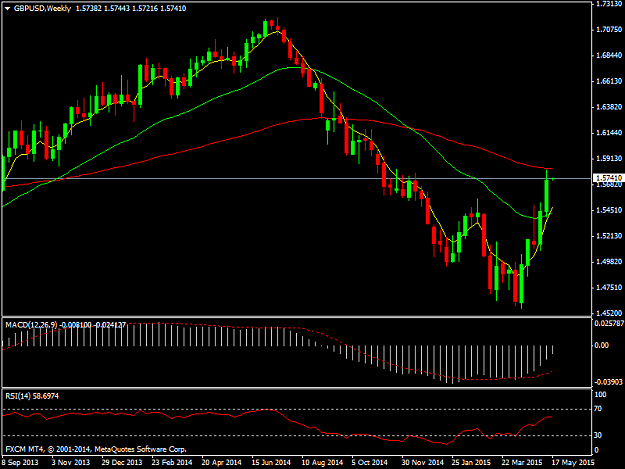The height and width of the screenshot is (469, 625).
Task: Click the 1.61440 price axis label
Action: point(609,133)
